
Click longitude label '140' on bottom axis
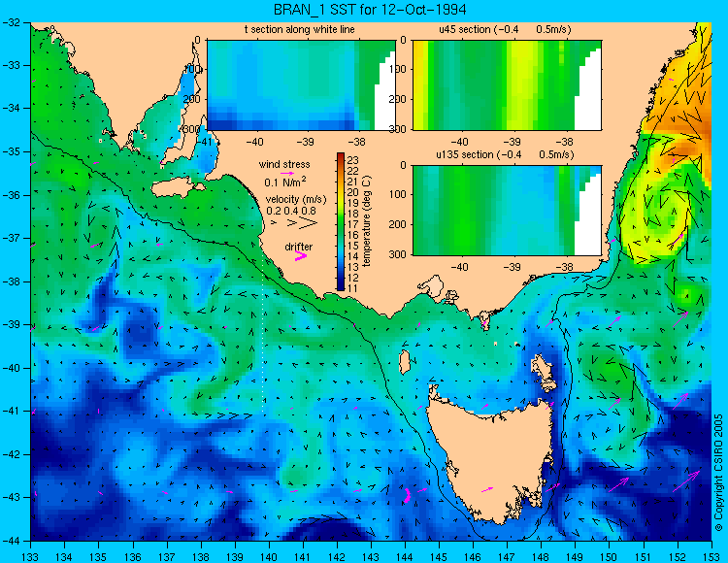coord(269,557)
